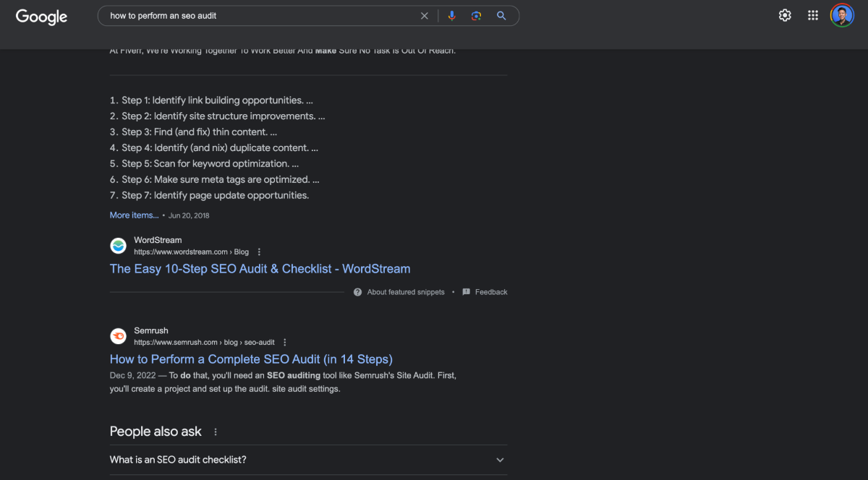Open the Google apps grid
The height and width of the screenshot is (480, 868).
(813, 15)
